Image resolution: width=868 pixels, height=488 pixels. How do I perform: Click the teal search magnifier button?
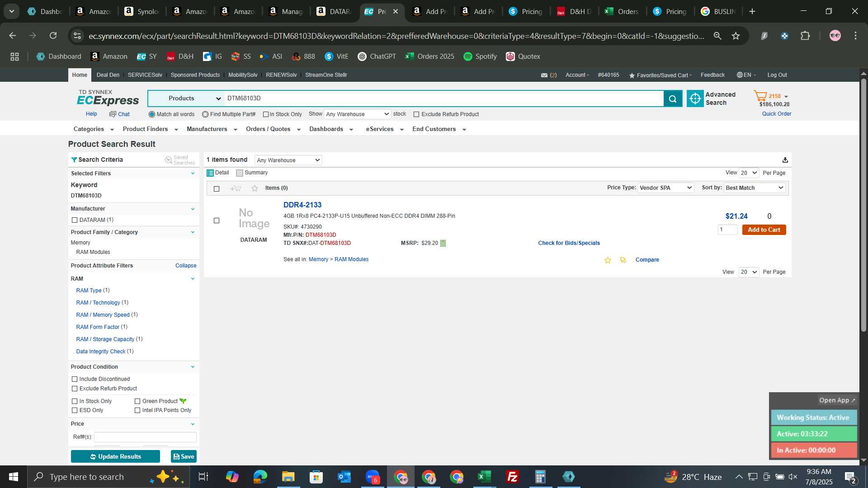pos(673,99)
